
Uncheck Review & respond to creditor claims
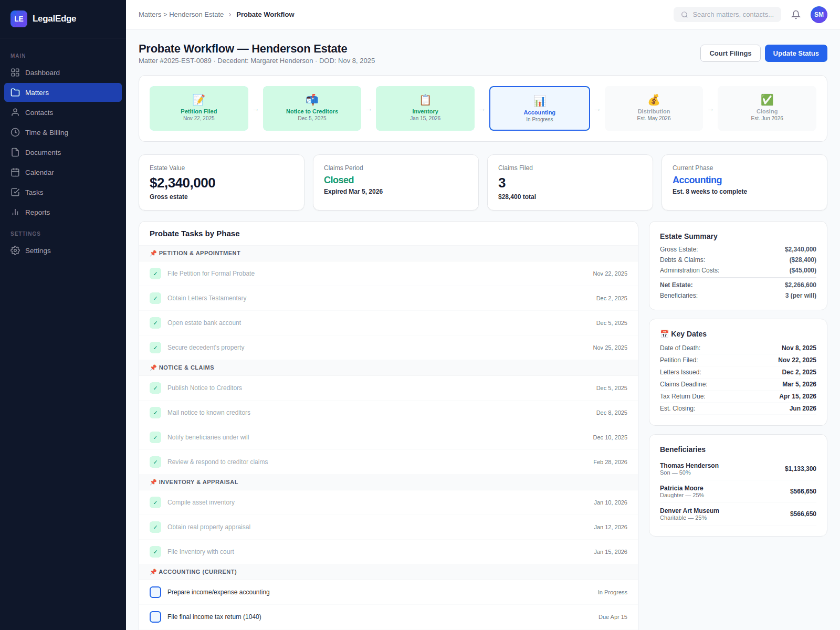(155, 462)
